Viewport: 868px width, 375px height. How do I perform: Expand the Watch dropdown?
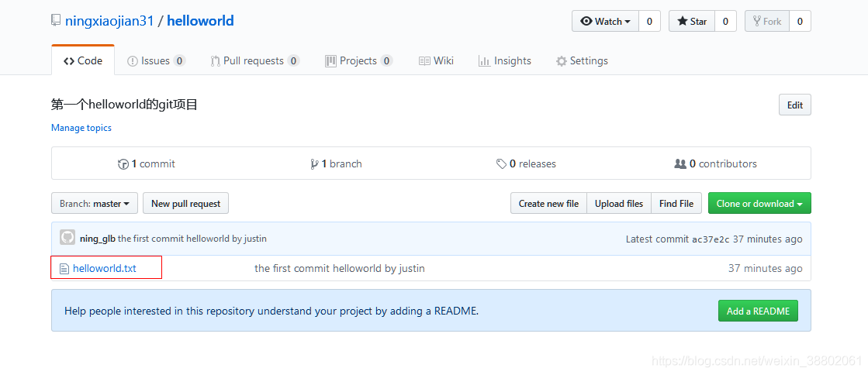(606, 21)
